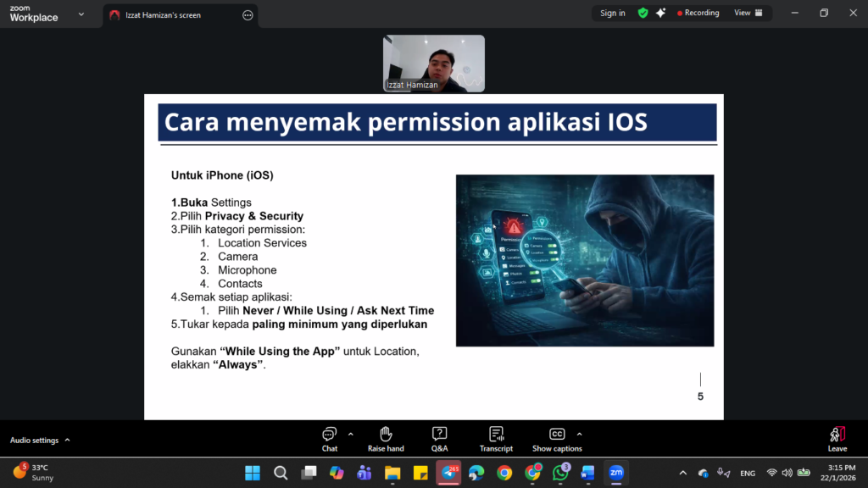Click the Recording indicator
Viewport: 868px width, 488px height.
point(698,13)
